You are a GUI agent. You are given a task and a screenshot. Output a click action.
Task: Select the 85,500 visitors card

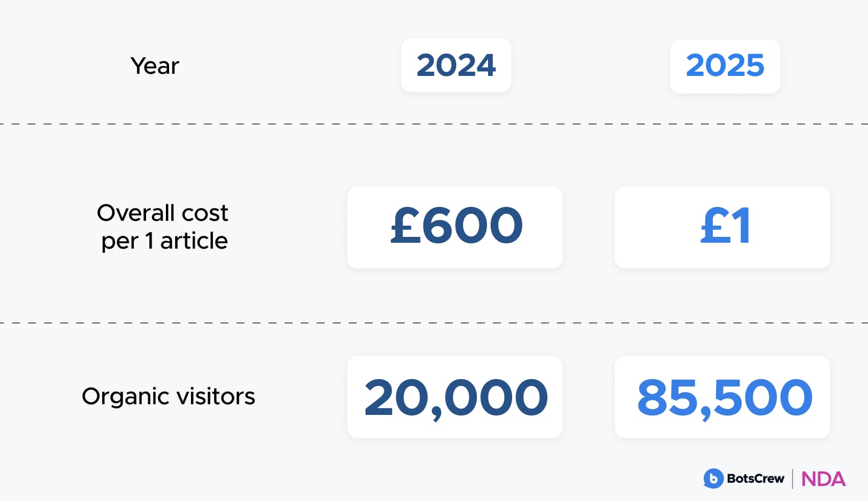pos(722,397)
